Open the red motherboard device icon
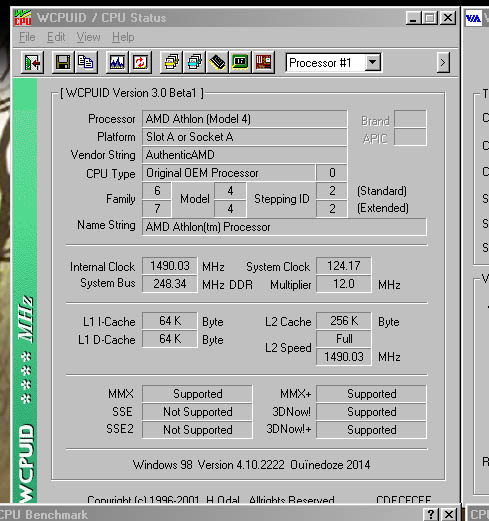 pos(263,62)
